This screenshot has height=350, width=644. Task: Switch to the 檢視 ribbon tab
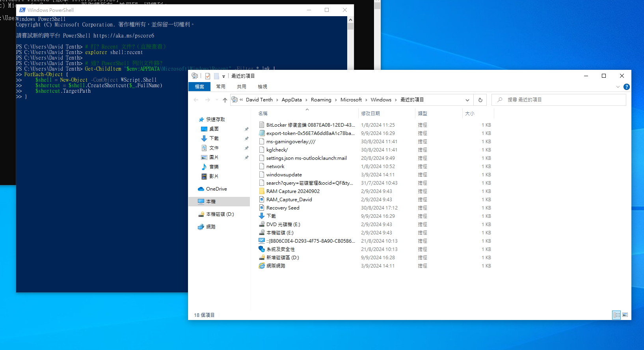click(x=262, y=87)
